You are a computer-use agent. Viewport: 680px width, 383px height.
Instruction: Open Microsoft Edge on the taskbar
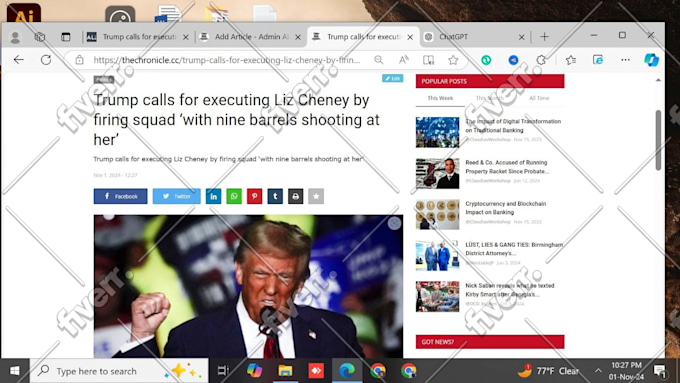point(347,371)
